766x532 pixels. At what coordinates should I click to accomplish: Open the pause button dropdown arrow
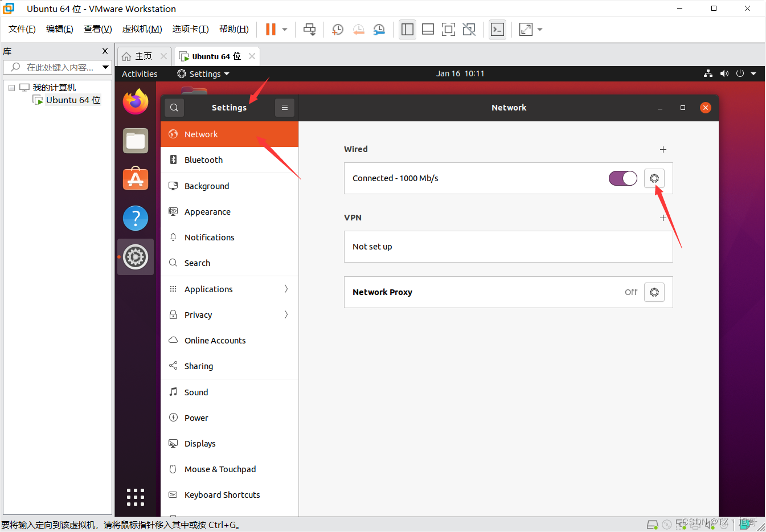[x=285, y=30]
